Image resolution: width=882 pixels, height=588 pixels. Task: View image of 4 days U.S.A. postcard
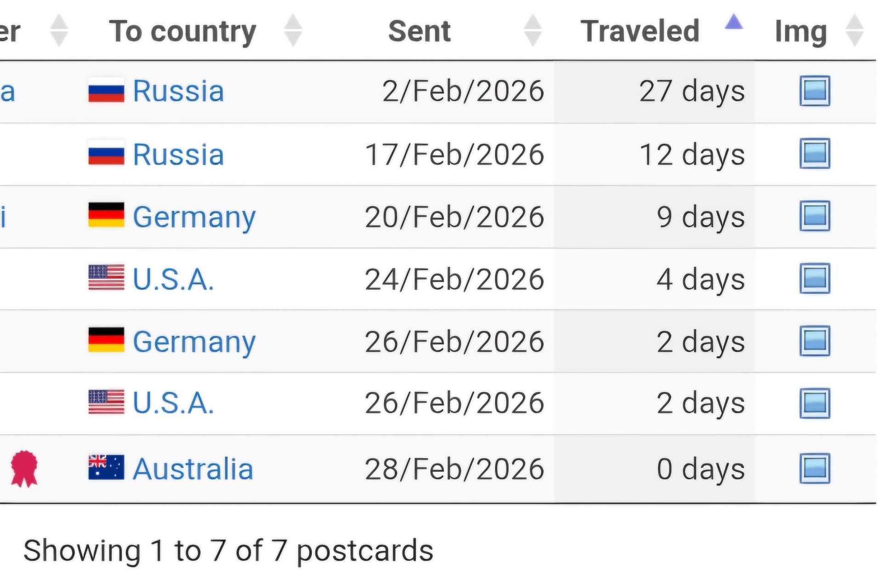click(x=814, y=278)
